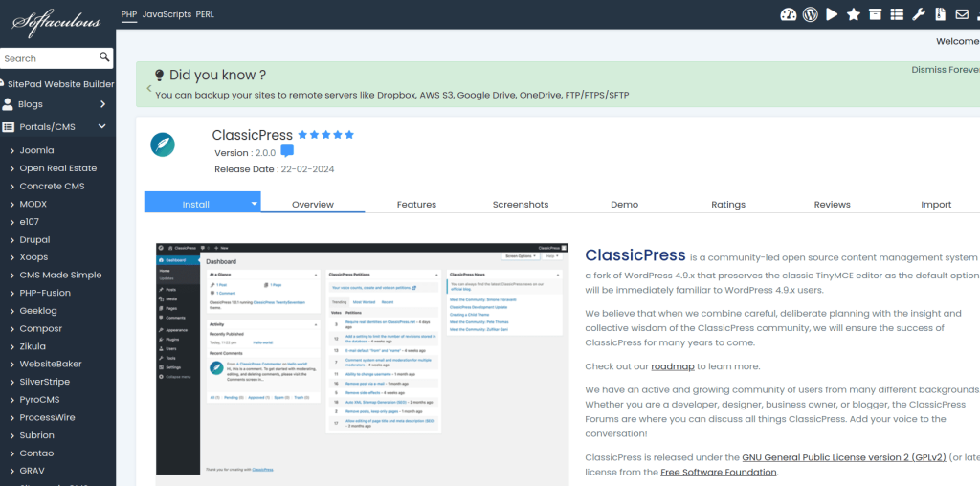Open script ratings via star icon

853,13
